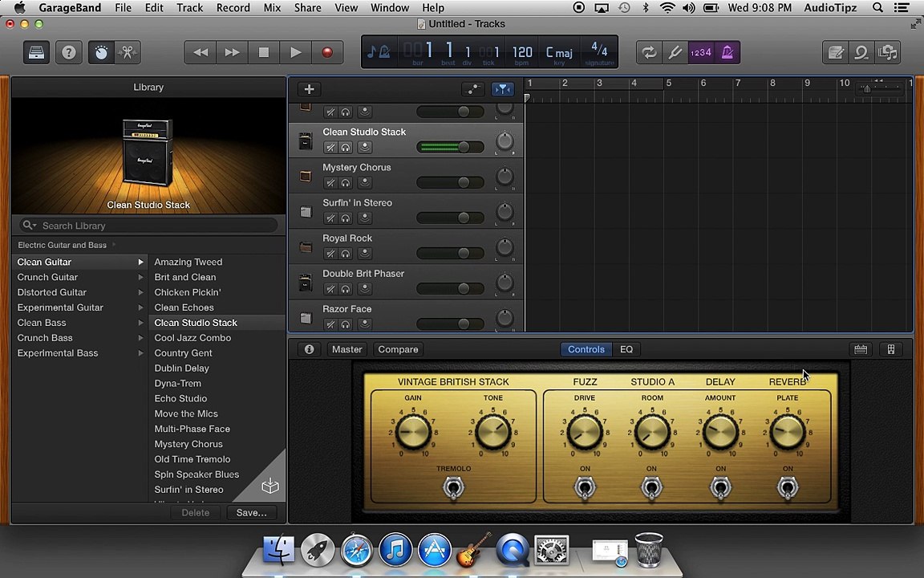Toggle the Smart Controls knob button
This screenshot has height=578, width=924.
(101, 52)
